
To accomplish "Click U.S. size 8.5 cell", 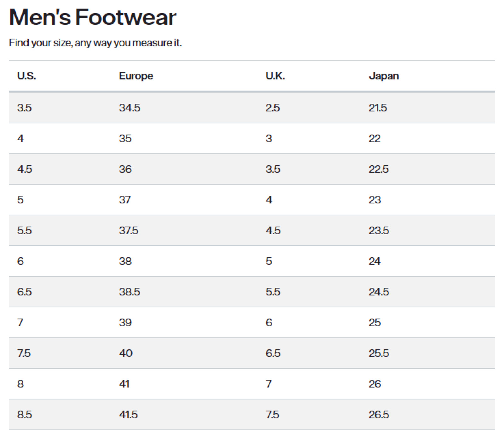I will click(24, 415).
